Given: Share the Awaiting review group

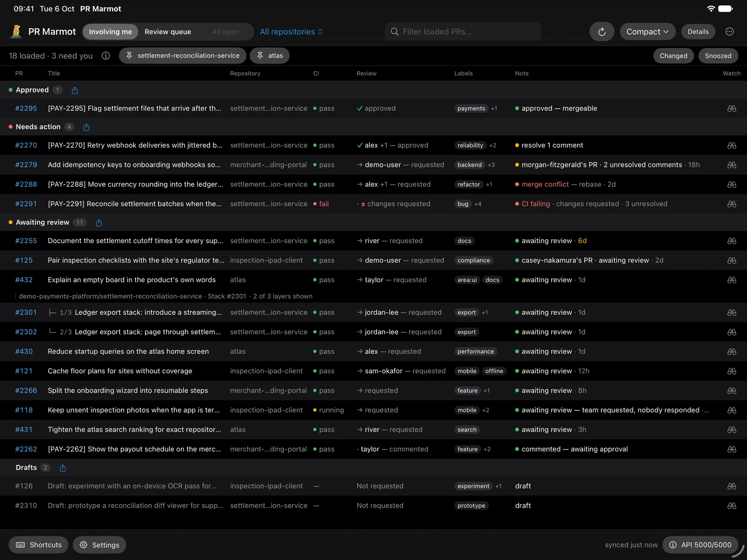Looking at the screenshot, I should (x=99, y=223).
